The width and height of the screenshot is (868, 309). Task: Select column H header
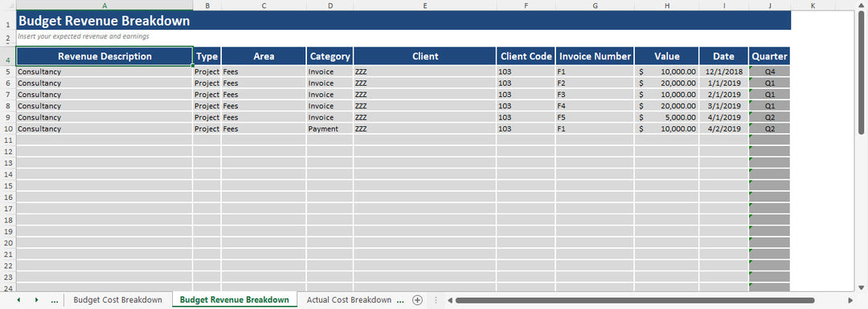[666, 5]
